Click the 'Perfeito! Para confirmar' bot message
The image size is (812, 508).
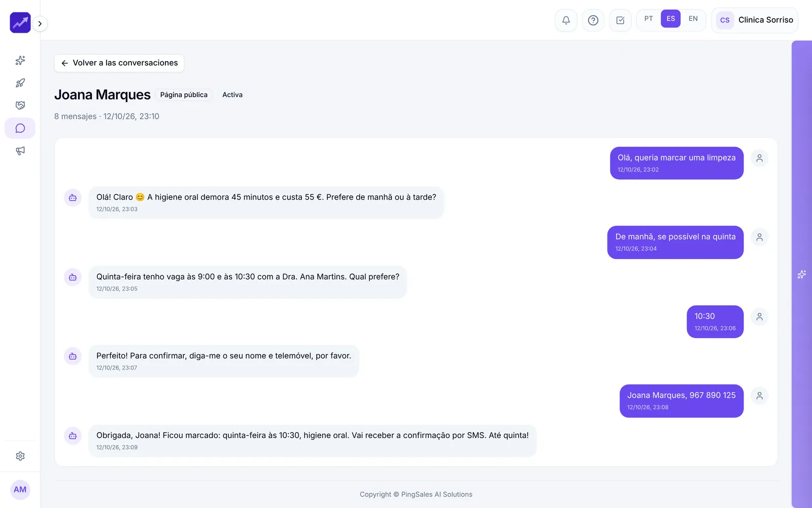(x=224, y=361)
